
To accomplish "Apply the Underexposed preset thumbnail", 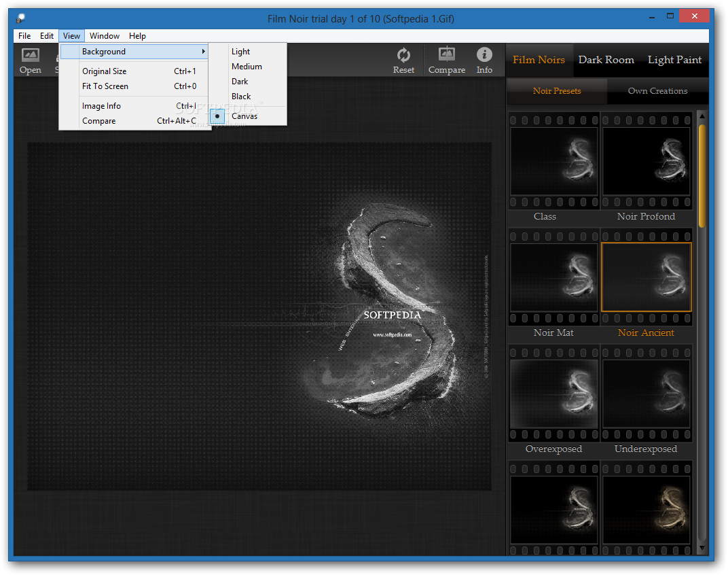I will (x=647, y=394).
